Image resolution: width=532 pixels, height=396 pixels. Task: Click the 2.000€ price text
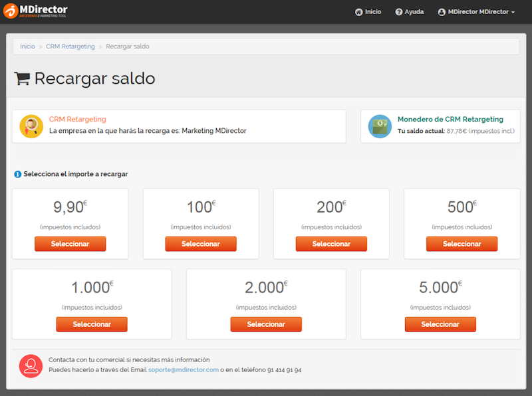coord(266,287)
